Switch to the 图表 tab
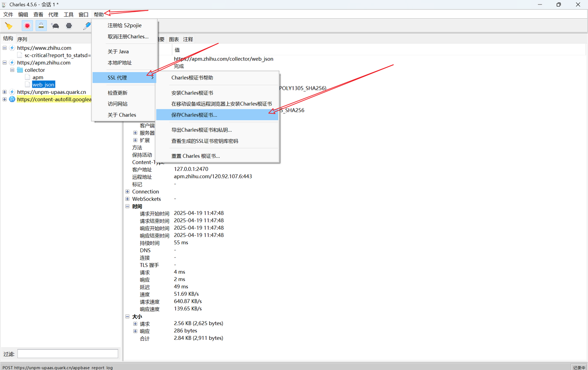Screen dimensions: 588x370 [x=174, y=39]
